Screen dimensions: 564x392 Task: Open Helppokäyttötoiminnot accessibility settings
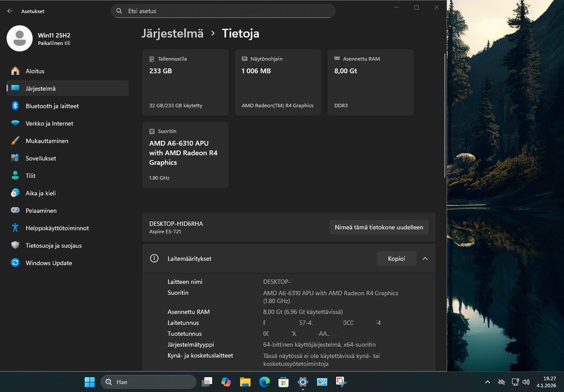[x=57, y=228]
